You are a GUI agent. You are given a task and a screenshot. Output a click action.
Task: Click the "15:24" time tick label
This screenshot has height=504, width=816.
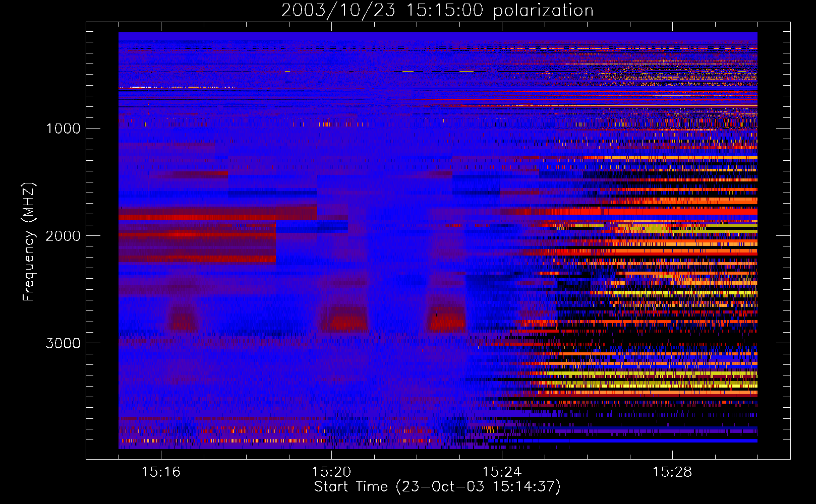tap(502, 472)
